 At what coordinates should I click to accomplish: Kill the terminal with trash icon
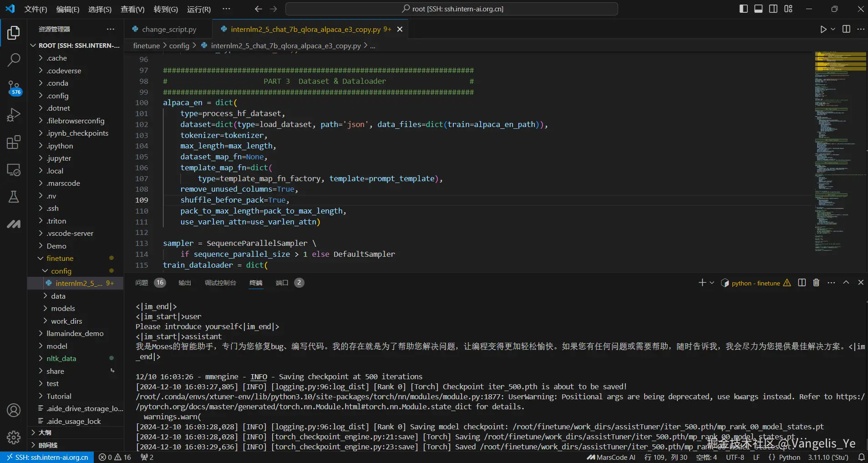[x=816, y=283]
